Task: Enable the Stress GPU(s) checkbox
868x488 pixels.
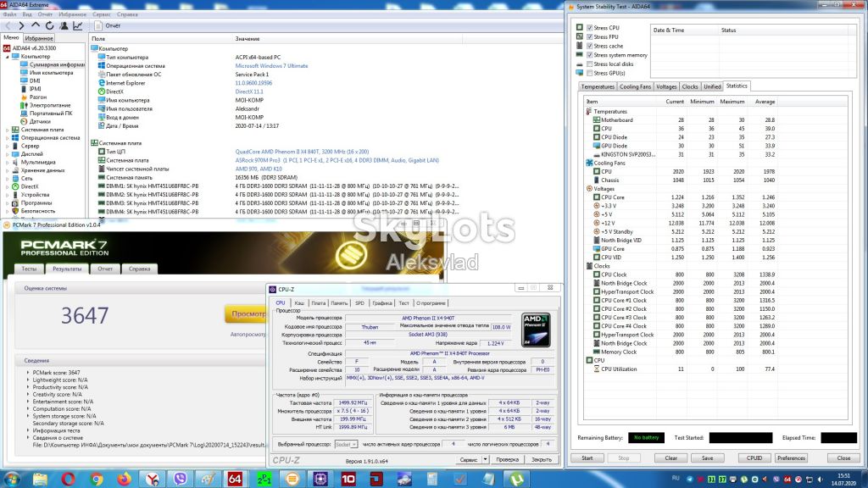Action: tap(590, 73)
